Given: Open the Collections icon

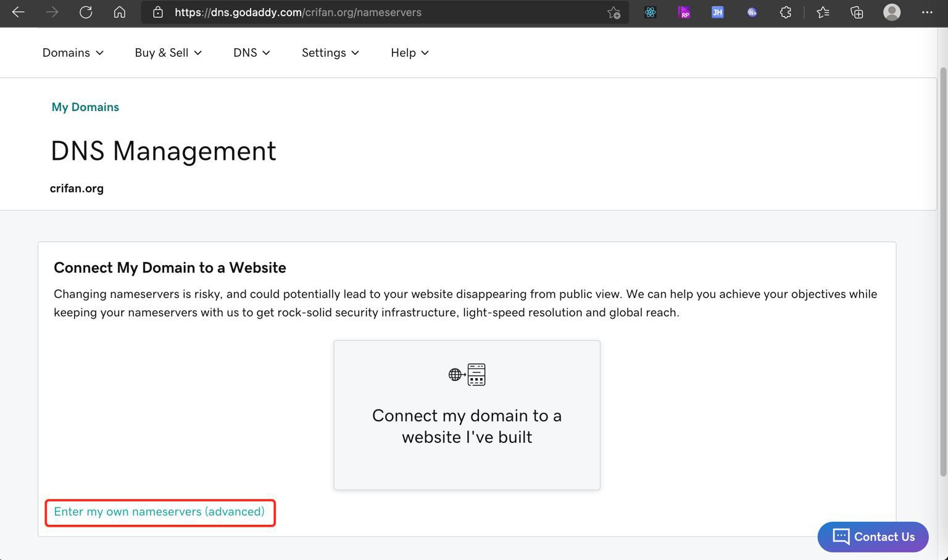Looking at the screenshot, I should click(857, 12).
